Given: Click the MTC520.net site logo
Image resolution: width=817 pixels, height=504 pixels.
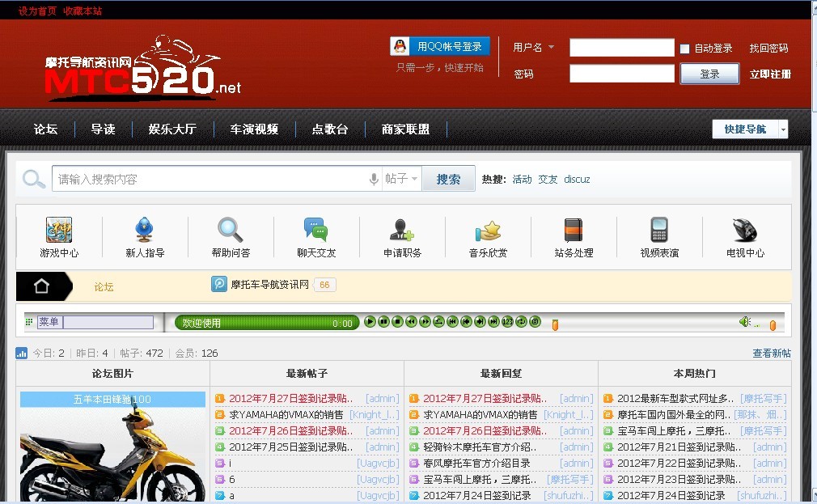Looking at the screenshot, I should (x=142, y=66).
